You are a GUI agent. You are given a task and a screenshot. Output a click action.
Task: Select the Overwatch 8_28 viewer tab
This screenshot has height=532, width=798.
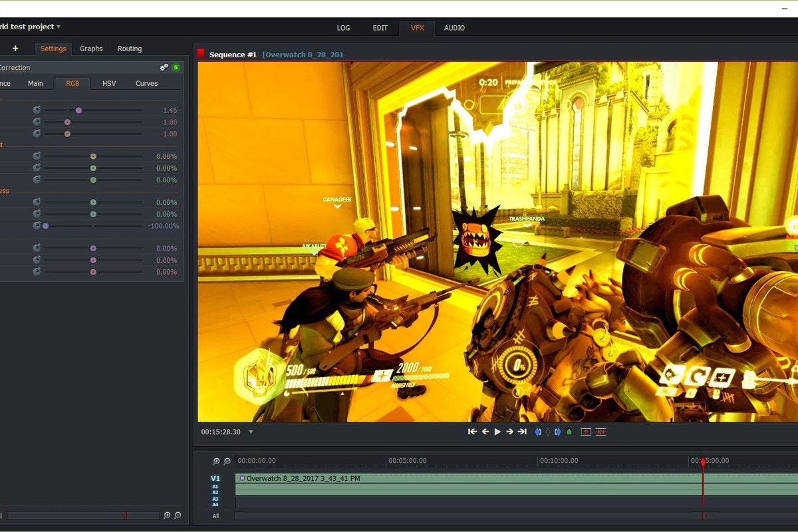click(303, 55)
